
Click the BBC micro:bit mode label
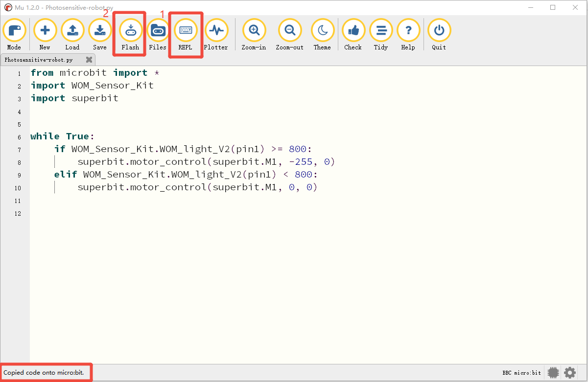[522, 373]
